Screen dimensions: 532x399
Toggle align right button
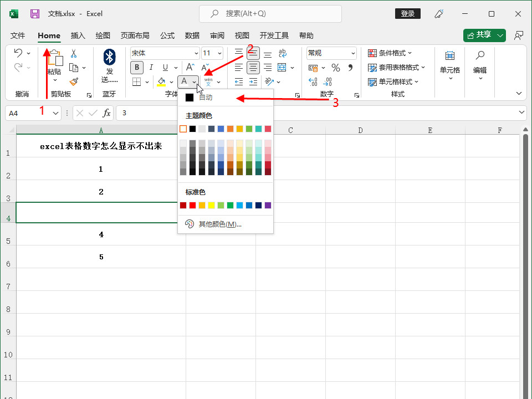pos(268,67)
